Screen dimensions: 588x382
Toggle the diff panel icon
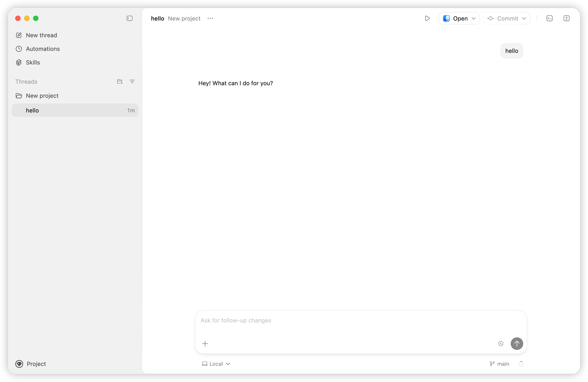[566, 18]
